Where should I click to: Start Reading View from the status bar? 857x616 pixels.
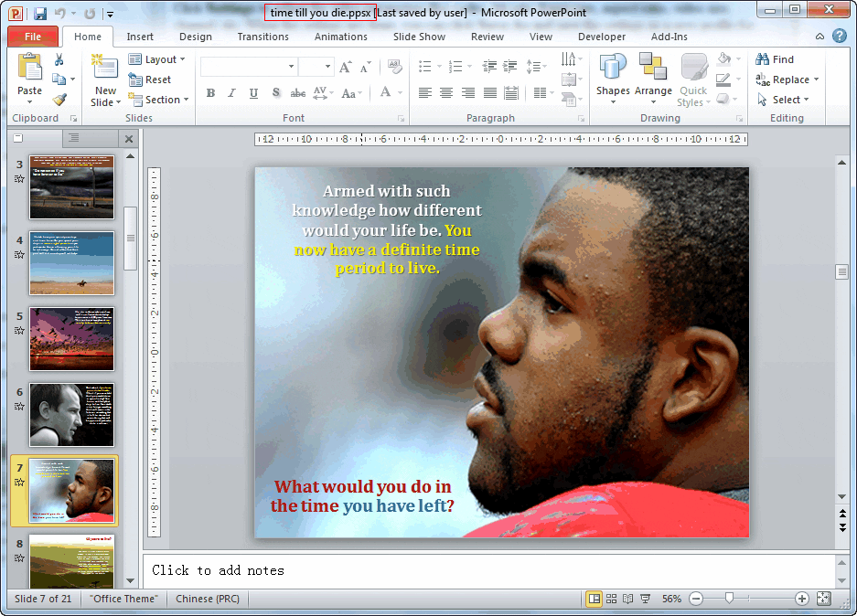pyautogui.click(x=627, y=599)
